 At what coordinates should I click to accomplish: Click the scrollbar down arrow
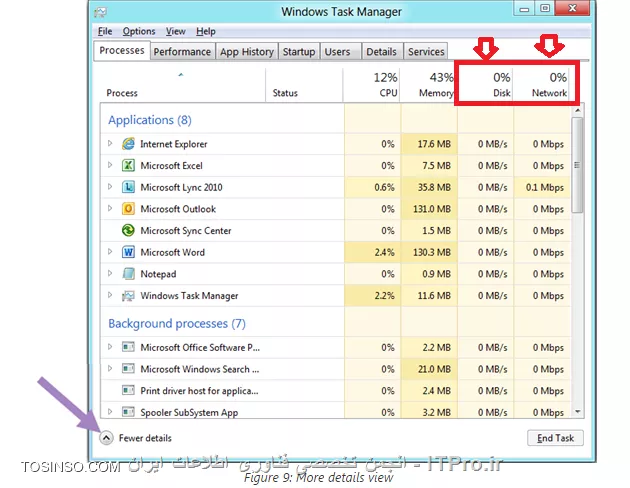tap(577, 412)
